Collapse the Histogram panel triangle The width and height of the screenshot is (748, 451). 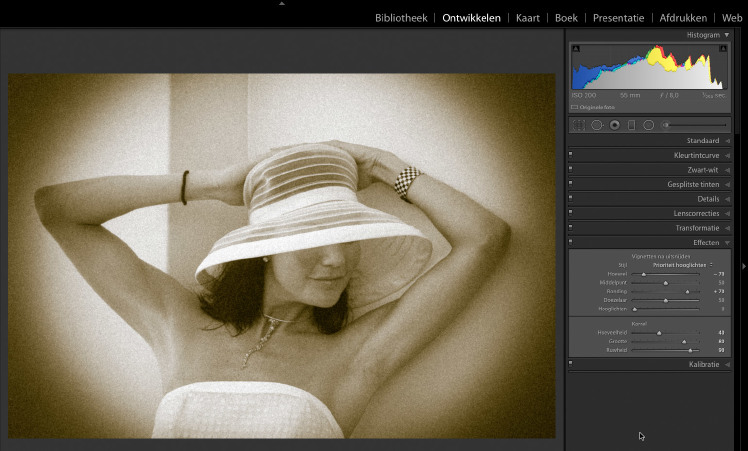click(727, 35)
